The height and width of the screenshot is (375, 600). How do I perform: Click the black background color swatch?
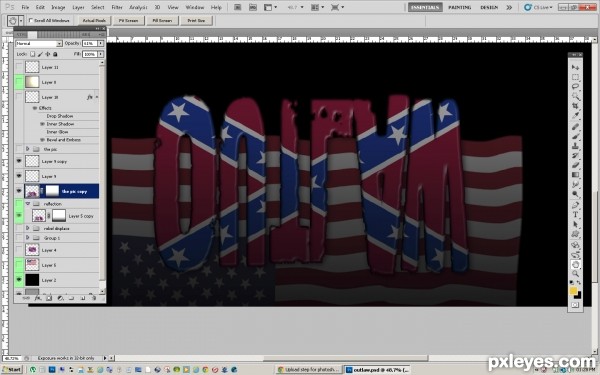578,295
